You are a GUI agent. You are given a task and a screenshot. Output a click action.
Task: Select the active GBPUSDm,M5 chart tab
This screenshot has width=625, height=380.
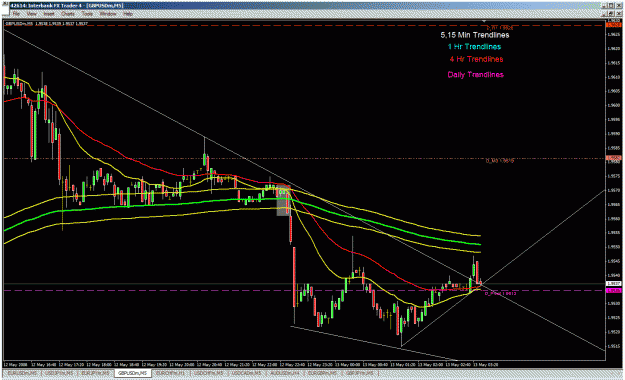(133, 373)
